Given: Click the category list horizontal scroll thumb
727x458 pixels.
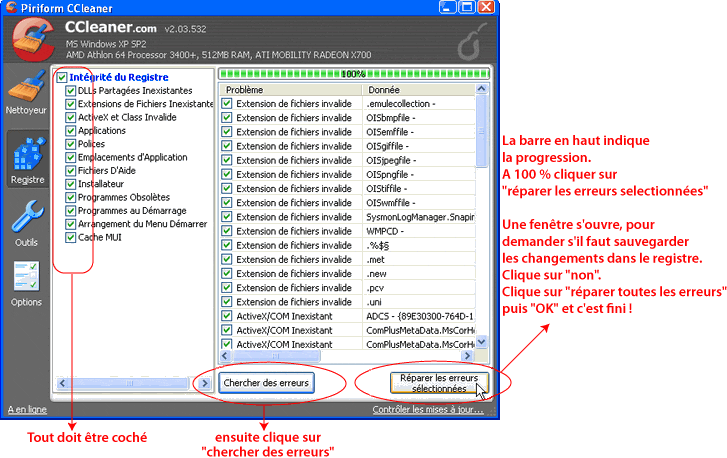Looking at the screenshot, I should [x=129, y=383].
